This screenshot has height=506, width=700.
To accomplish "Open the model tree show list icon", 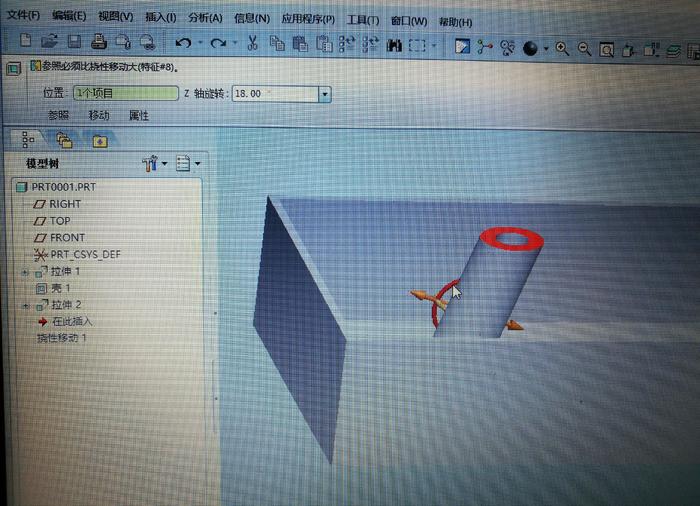I will 183,163.
